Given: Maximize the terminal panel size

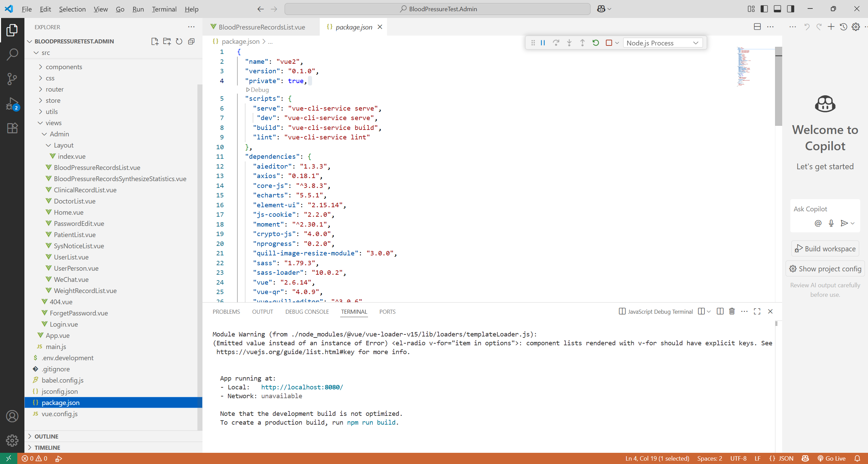Looking at the screenshot, I should [757, 311].
